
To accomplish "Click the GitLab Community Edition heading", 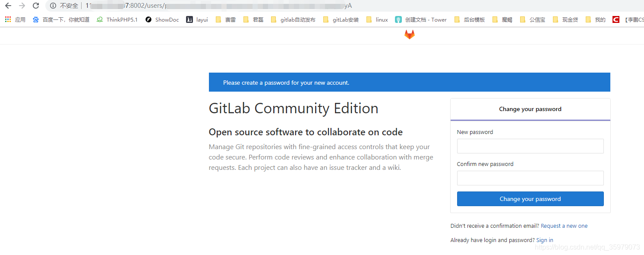I will click(x=294, y=108).
